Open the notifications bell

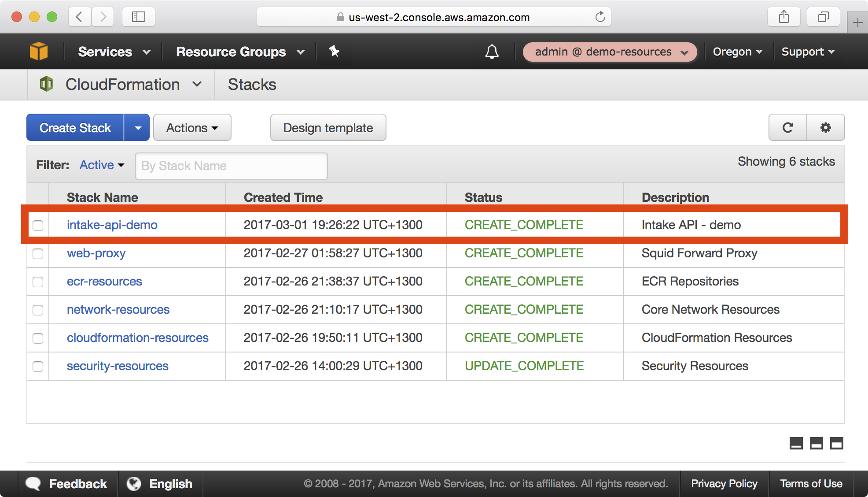[492, 52]
